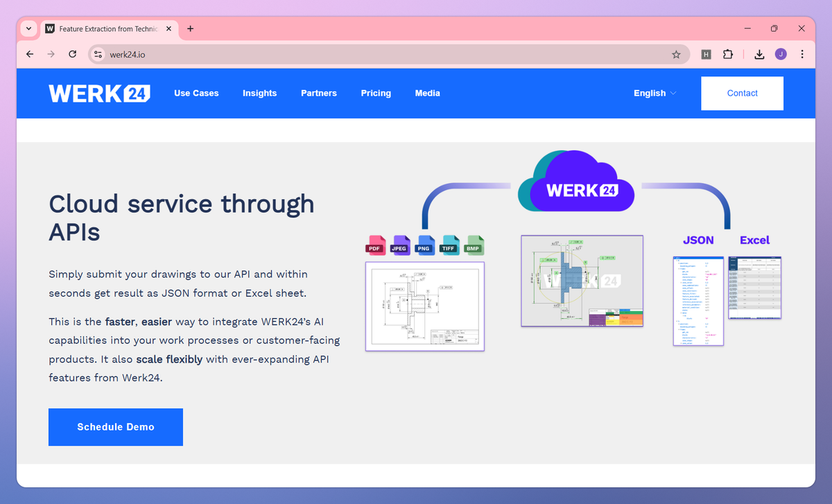Screen dimensions: 832x504
Task: Click the word 'faster' in paragraph
Action: [121, 322]
